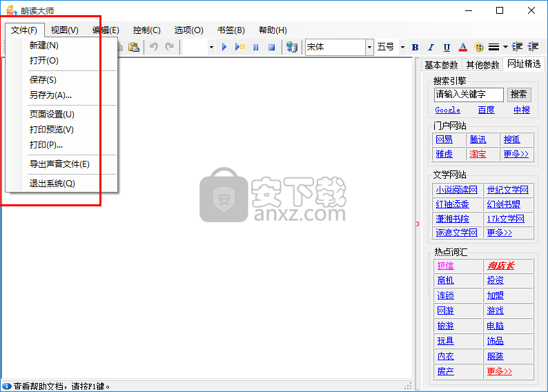Viewport: 548px width, 392px height.
Task: Click the increase indent icon
Action: click(517, 47)
